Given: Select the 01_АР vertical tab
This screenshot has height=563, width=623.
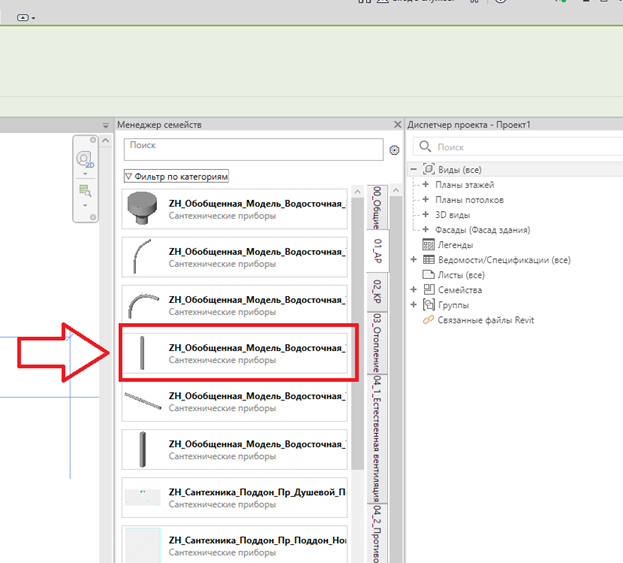Looking at the screenshot, I should point(377,251).
